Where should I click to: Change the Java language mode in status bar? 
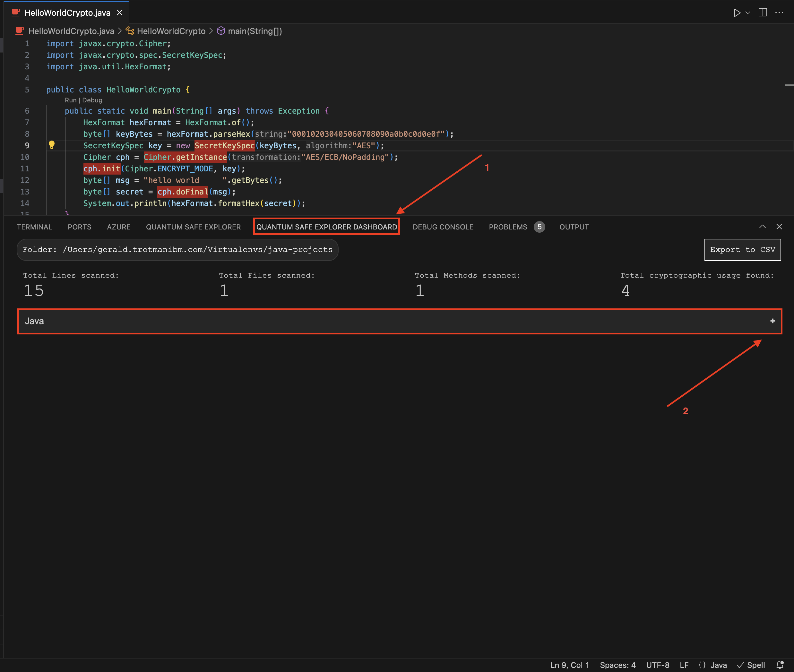[718, 665]
